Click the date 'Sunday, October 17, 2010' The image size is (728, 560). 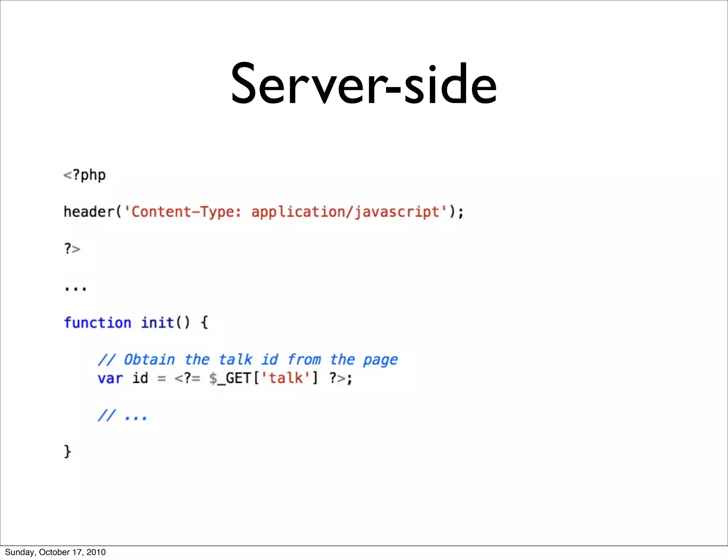[55, 552]
